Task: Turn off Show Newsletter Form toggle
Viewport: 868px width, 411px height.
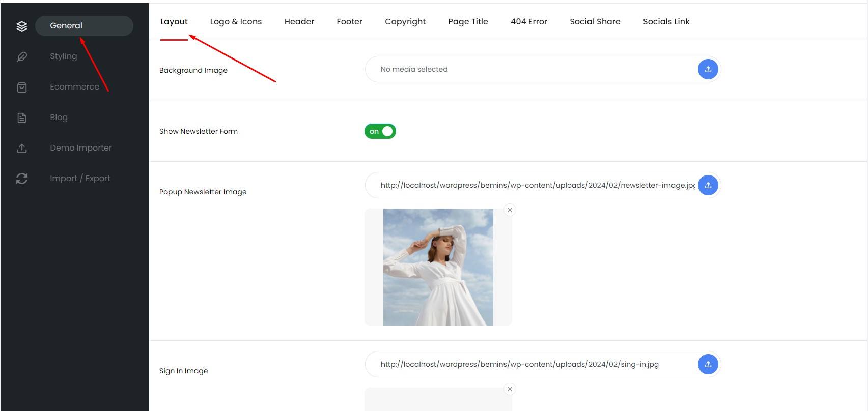Action: [x=380, y=131]
